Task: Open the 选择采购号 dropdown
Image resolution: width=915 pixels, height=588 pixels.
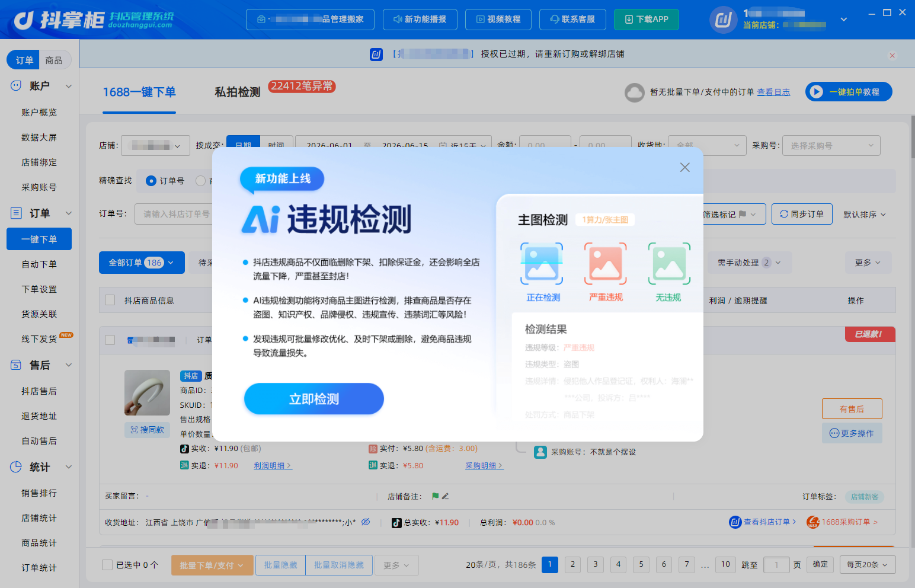Action: 831,145
